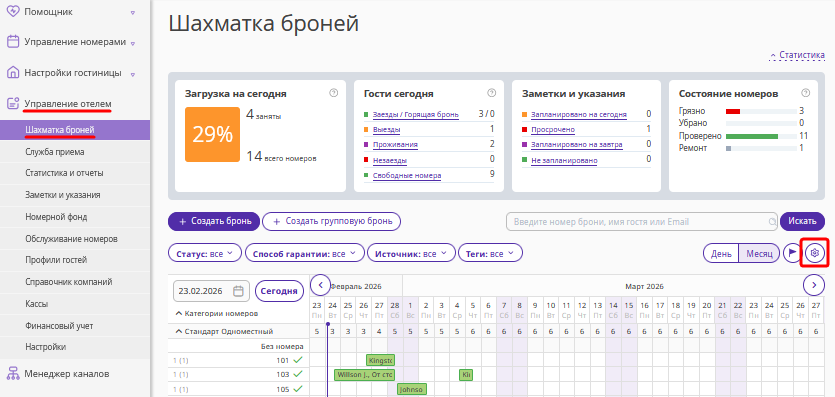The width and height of the screenshot is (835, 397).
Task: Open the Незаезды link
Action: pos(390,160)
